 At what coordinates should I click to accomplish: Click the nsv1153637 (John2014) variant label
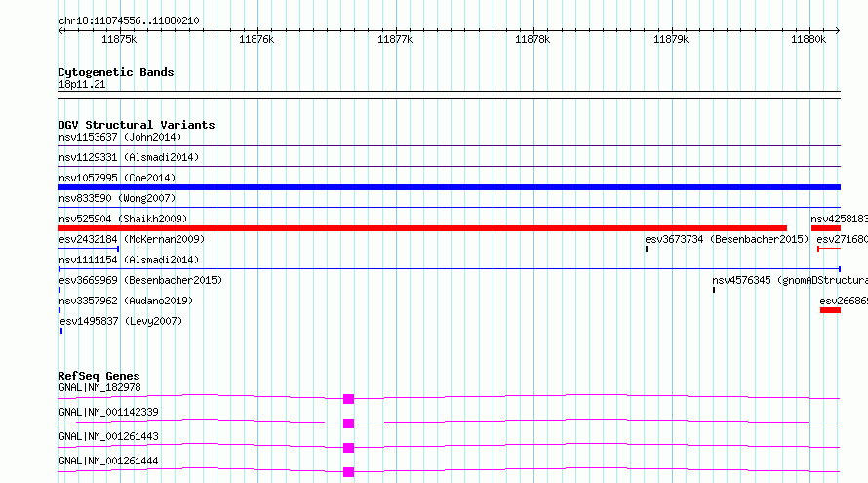click(120, 137)
